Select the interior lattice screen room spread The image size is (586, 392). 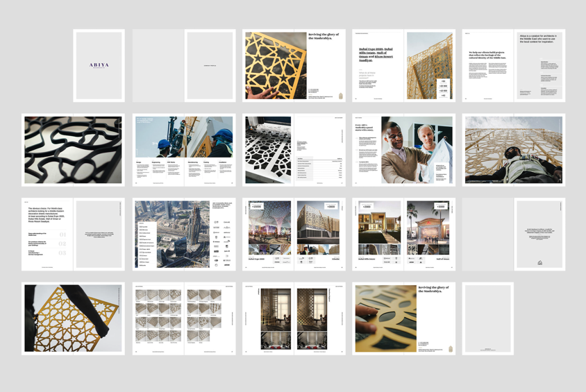point(294,318)
